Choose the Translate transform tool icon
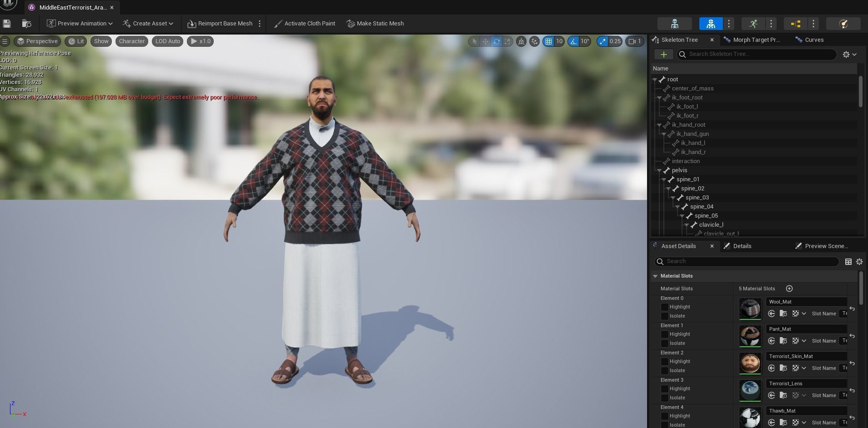Screen dimensions: 868x428 (485, 41)
